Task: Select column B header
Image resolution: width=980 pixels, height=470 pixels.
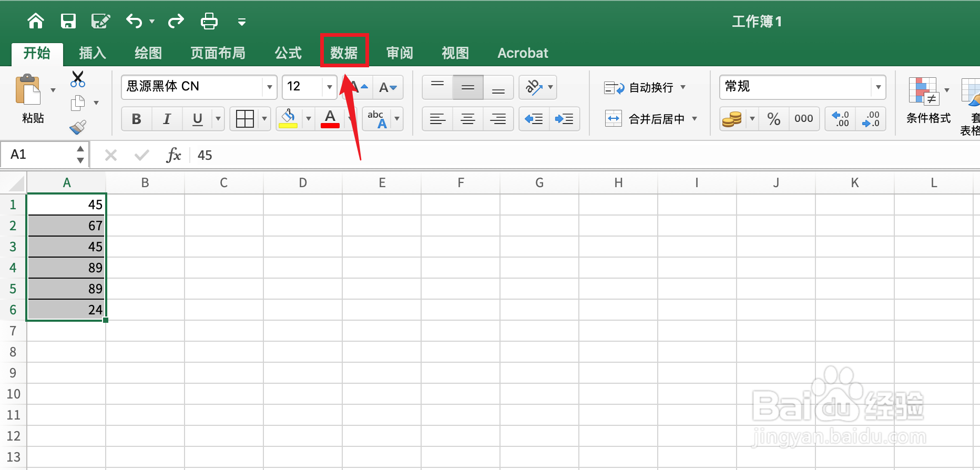Action: tap(145, 183)
